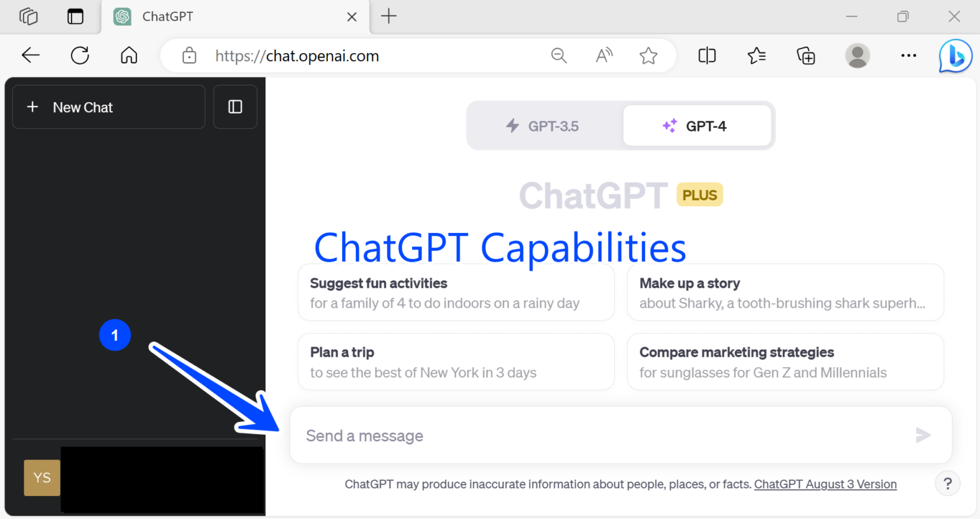This screenshot has height=519, width=980.
Task: Click the read aloud icon in the address bar
Action: (x=604, y=56)
